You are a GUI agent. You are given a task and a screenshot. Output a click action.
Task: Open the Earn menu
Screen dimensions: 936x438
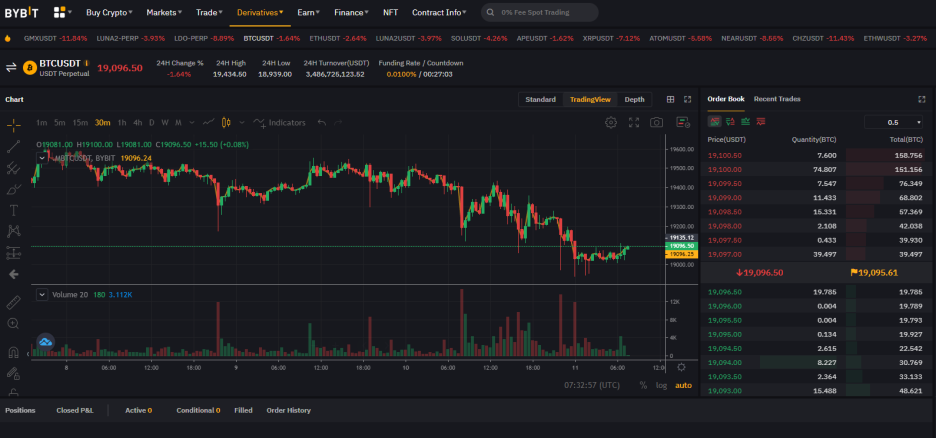[309, 12]
